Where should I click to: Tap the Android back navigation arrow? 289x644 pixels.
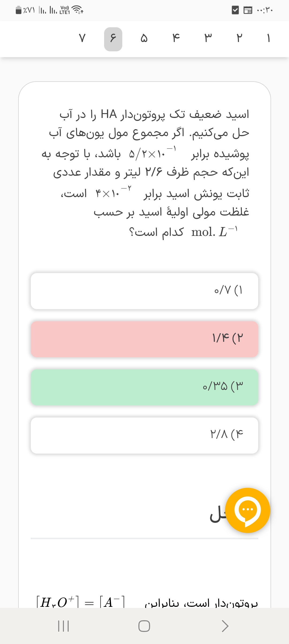pyautogui.click(x=225, y=626)
